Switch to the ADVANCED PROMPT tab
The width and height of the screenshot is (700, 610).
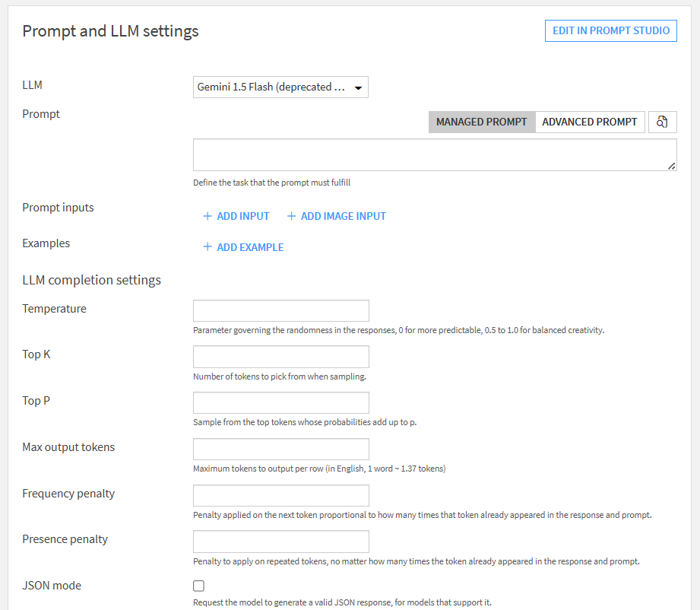click(589, 122)
